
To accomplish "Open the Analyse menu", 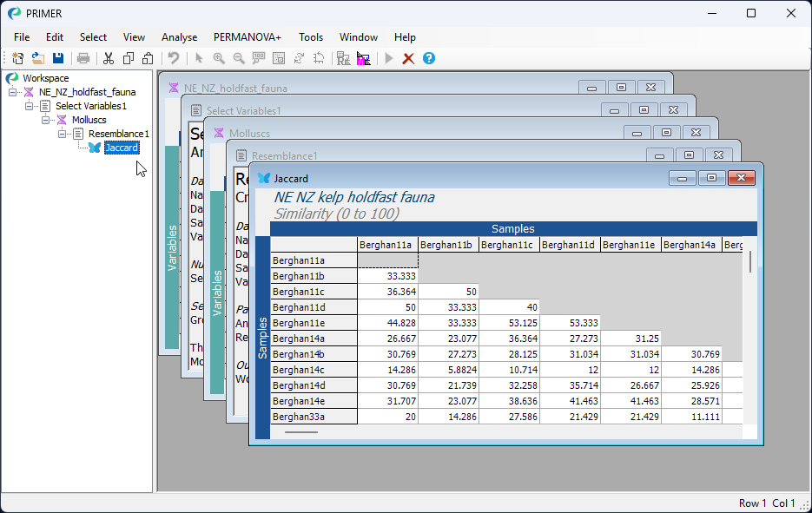I will 179,37.
